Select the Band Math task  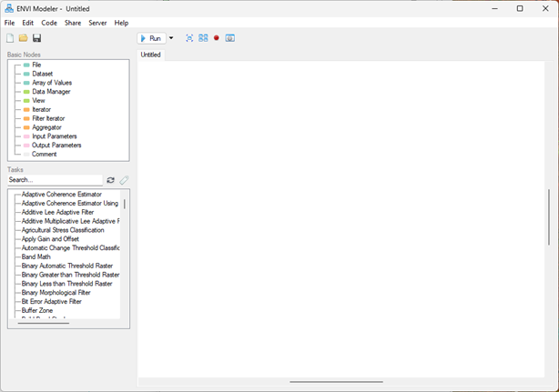(36, 257)
